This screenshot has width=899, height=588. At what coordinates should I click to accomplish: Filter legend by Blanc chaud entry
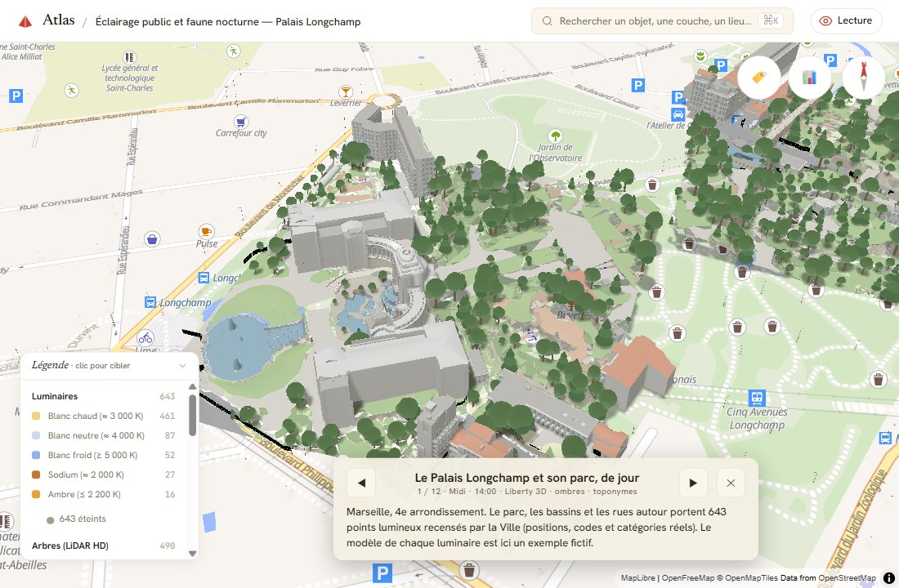coord(103,416)
